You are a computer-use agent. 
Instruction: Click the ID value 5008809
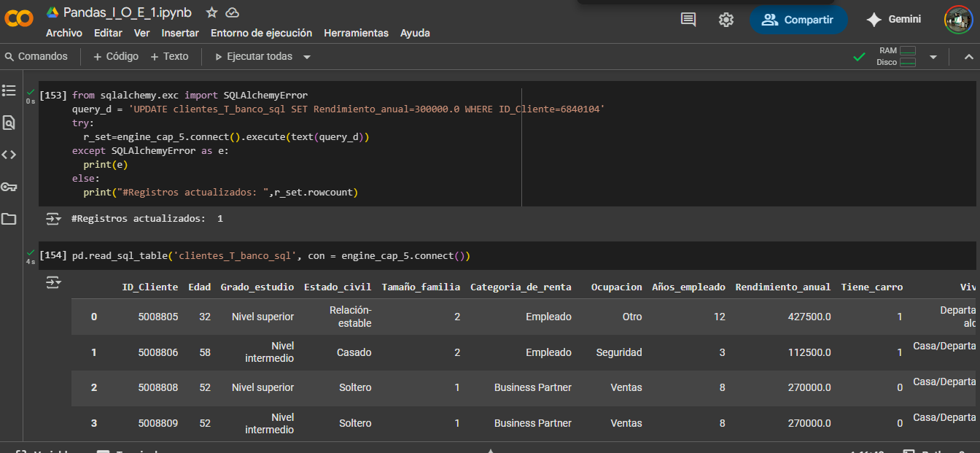point(158,423)
